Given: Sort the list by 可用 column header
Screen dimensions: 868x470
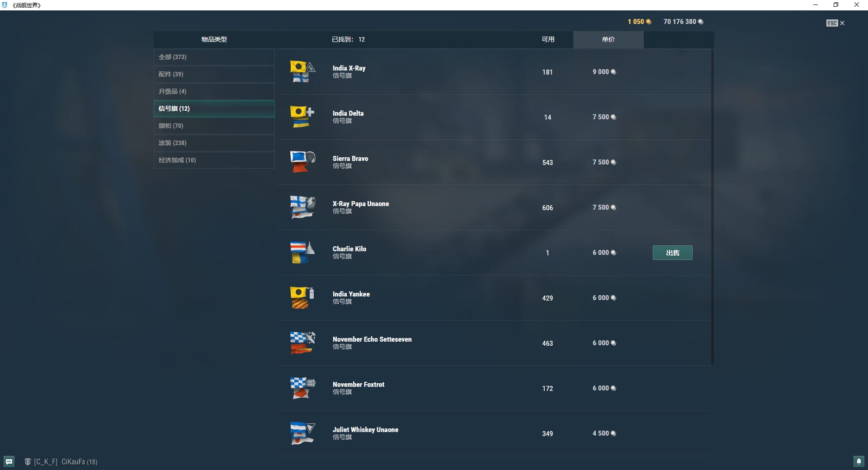Looking at the screenshot, I should click(548, 40).
